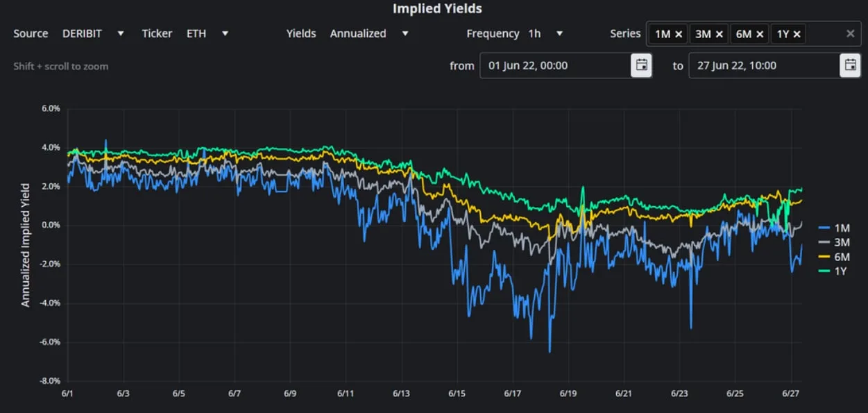The width and height of the screenshot is (868, 413).
Task: Remove the 1M series tag
Action: click(679, 33)
